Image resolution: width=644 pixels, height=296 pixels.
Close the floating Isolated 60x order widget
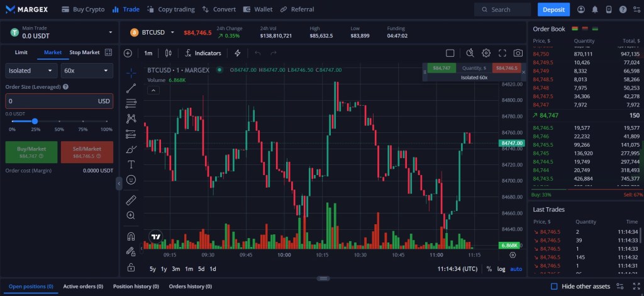tap(523, 72)
